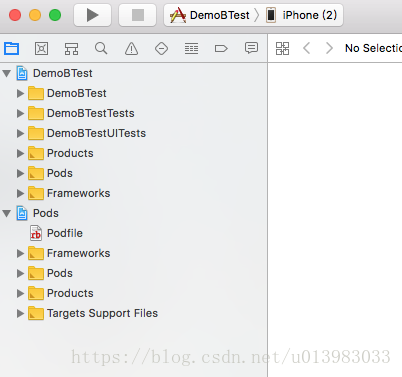Run the project with the Play button
The width and height of the screenshot is (402, 377).
pos(92,15)
